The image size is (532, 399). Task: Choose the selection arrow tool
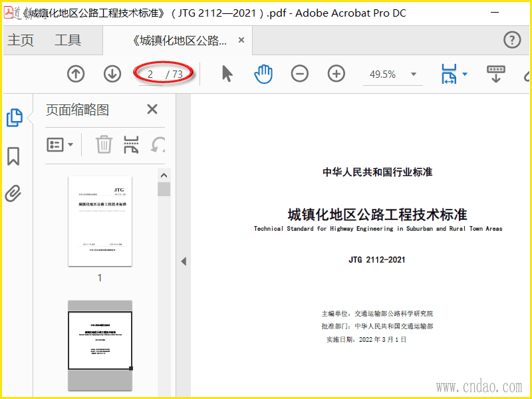tap(227, 74)
